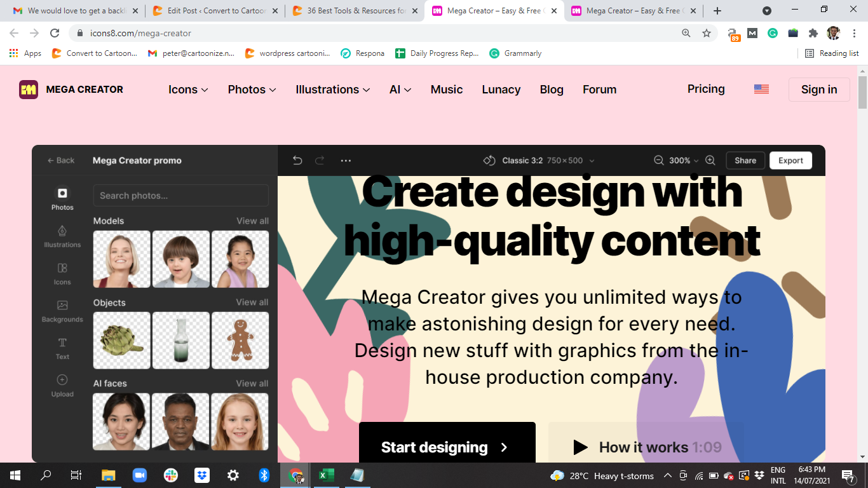The width and height of the screenshot is (868, 488).
Task: Open Dropbox from the taskbar
Action: pos(202,475)
